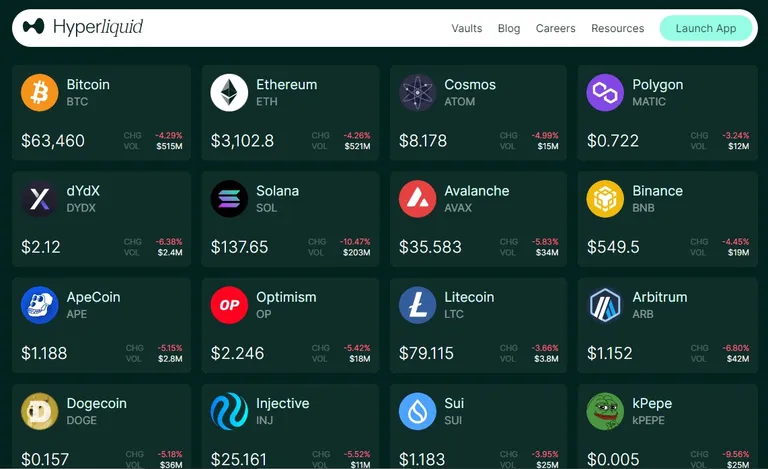This screenshot has width=768, height=469.
Task: Click the MATIC ticker label
Action: pyautogui.click(x=649, y=102)
